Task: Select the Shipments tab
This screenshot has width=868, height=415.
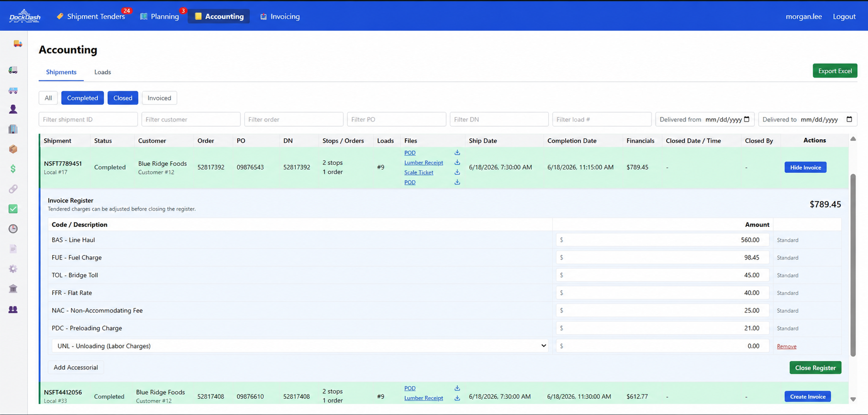Action: (61, 72)
